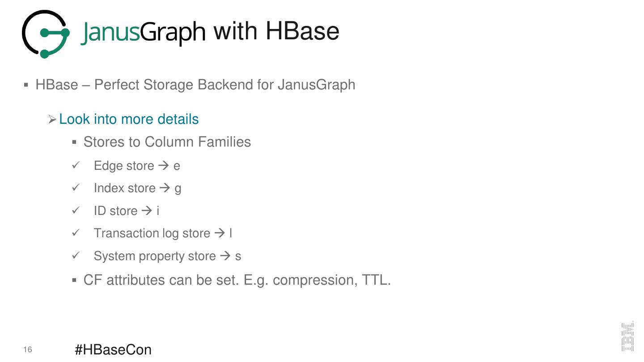Click the IBM logo in corner
The width and height of the screenshot is (644, 362).
[627, 336]
